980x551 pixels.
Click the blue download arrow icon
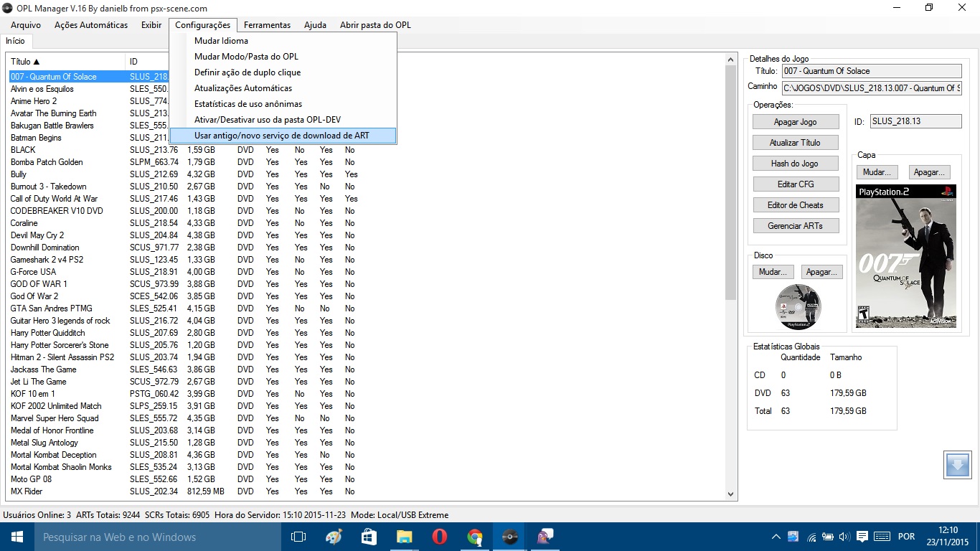pyautogui.click(x=957, y=465)
